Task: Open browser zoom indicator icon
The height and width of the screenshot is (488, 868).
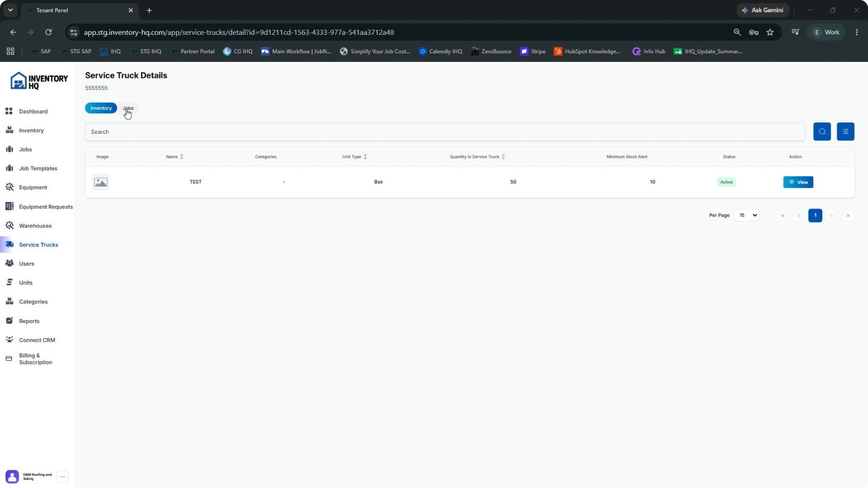Action: point(737,32)
